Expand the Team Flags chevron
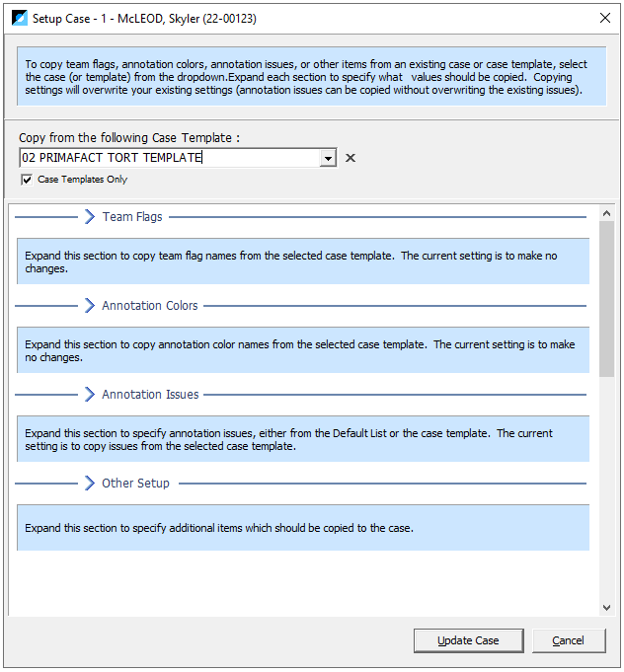This screenshot has height=672, width=624. (90, 217)
